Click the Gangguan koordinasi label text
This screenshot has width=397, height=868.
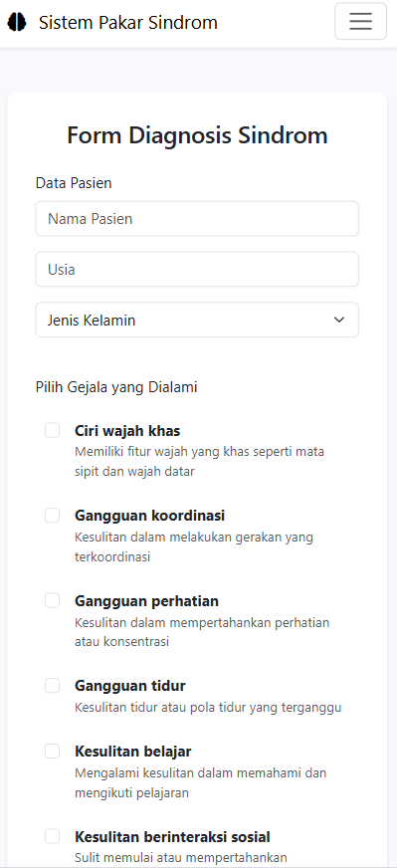(x=149, y=516)
